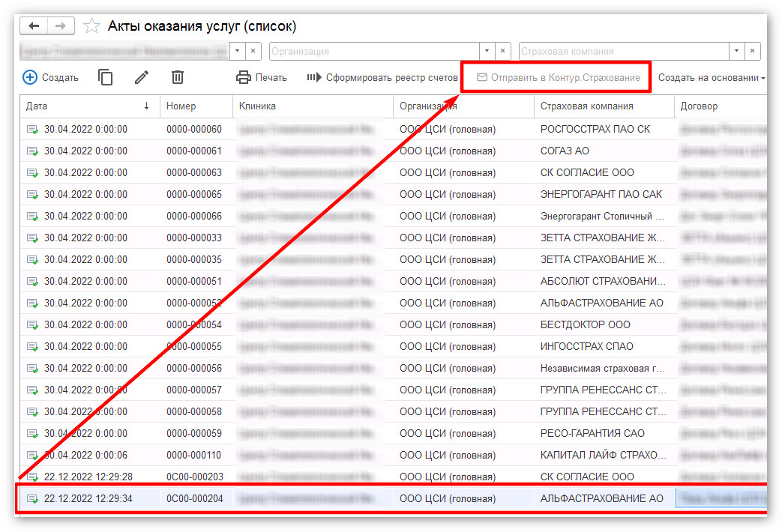
Task: Expand the Страховая компания filter dropdown
Action: (736, 51)
